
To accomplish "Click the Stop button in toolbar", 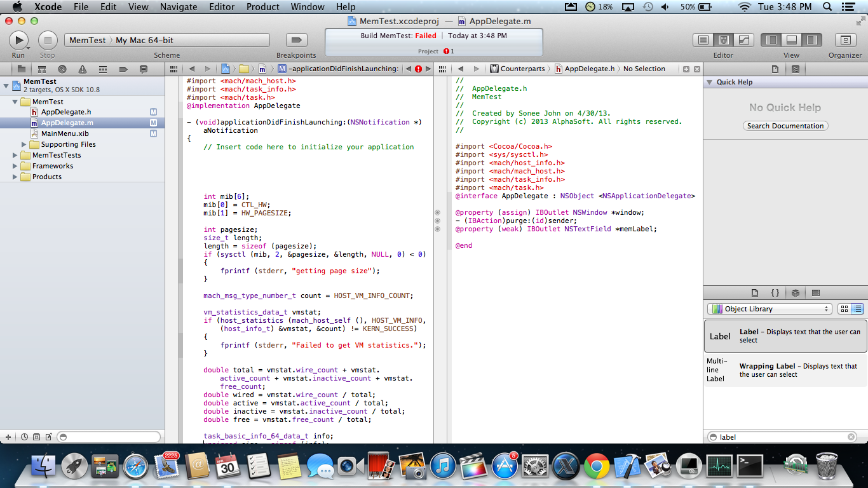I will point(48,40).
